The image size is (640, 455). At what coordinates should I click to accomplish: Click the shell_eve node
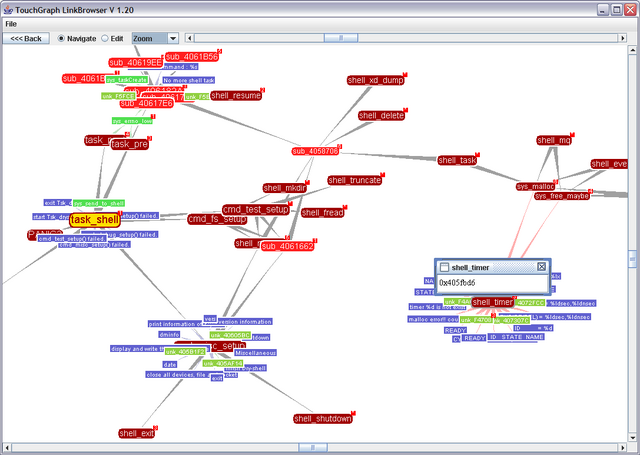pos(609,164)
